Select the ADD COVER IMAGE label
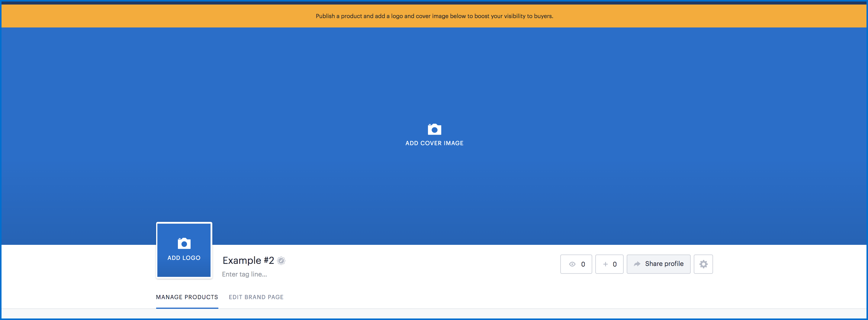This screenshot has width=868, height=320. (434, 143)
